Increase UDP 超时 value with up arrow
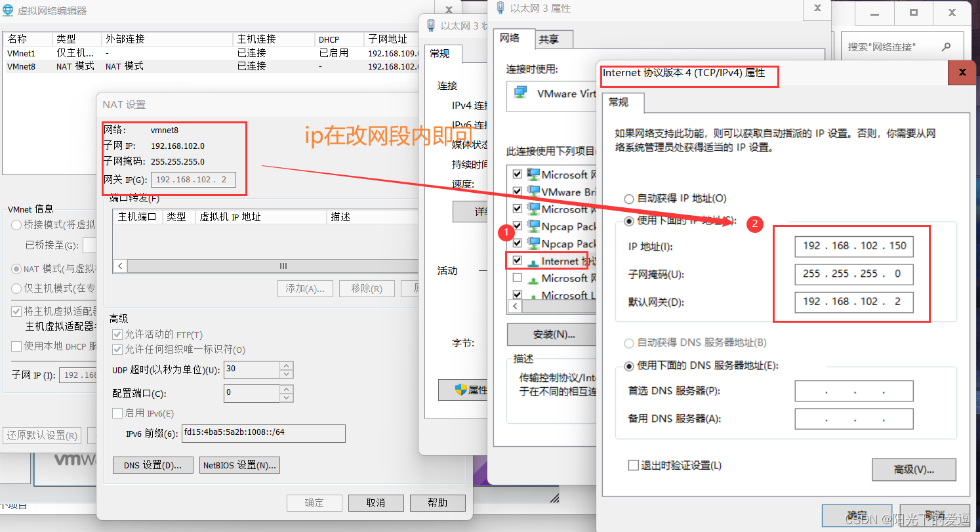Image resolution: width=980 pixels, height=532 pixels. click(286, 366)
